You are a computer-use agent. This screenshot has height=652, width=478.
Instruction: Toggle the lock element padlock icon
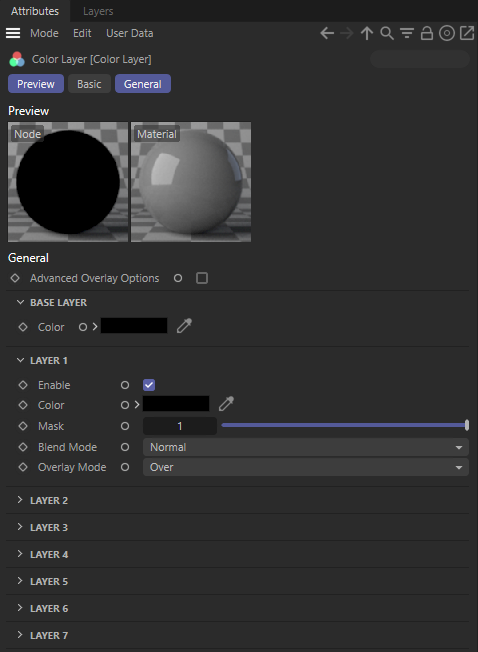(427, 33)
